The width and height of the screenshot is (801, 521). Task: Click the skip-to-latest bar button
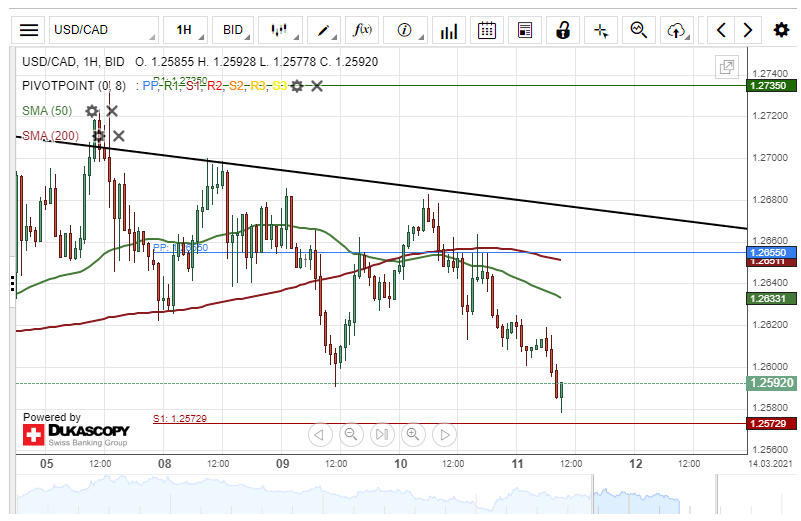click(x=382, y=435)
